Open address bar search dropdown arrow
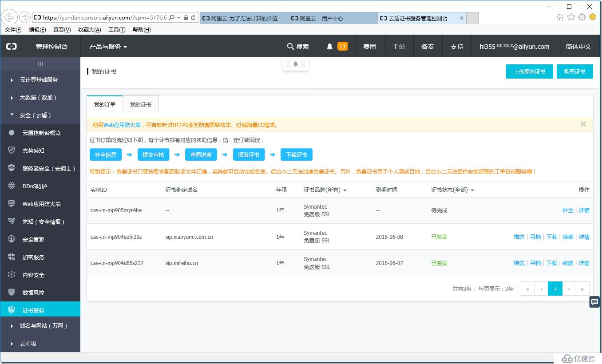The image size is (602, 364). pos(178,18)
